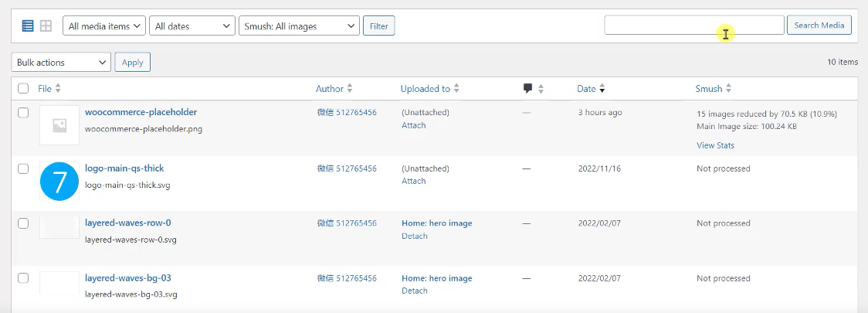Toggle the select-all checkbox in header
This screenshot has height=313, width=868.
pyautogui.click(x=23, y=89)
